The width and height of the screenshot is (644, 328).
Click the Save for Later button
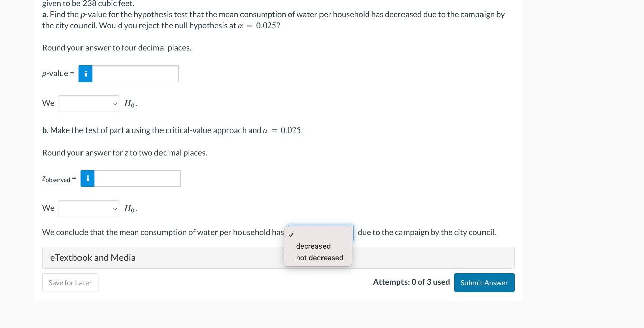tap(70, 282)
